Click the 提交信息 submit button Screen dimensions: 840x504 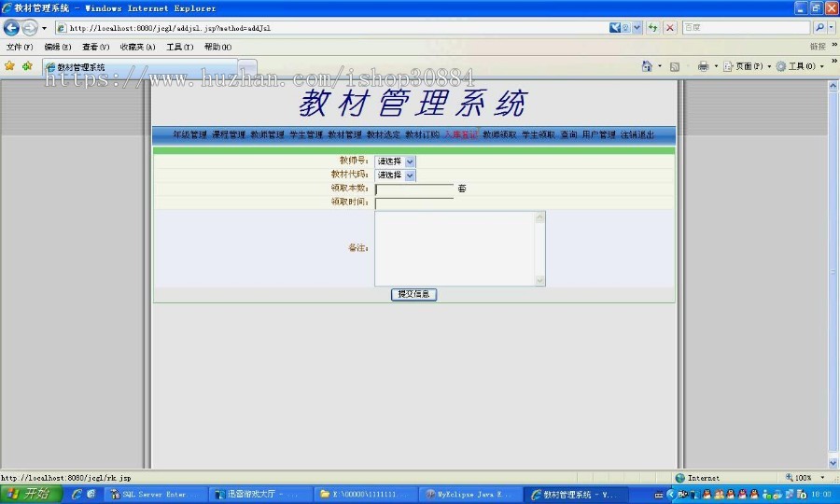click(413, 294)
